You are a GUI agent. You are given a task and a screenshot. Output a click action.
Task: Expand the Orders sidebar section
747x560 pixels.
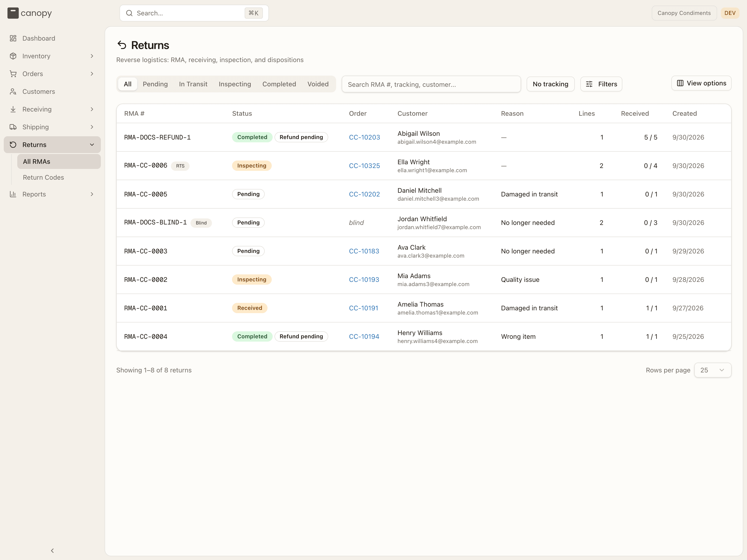tap(92, 74)
